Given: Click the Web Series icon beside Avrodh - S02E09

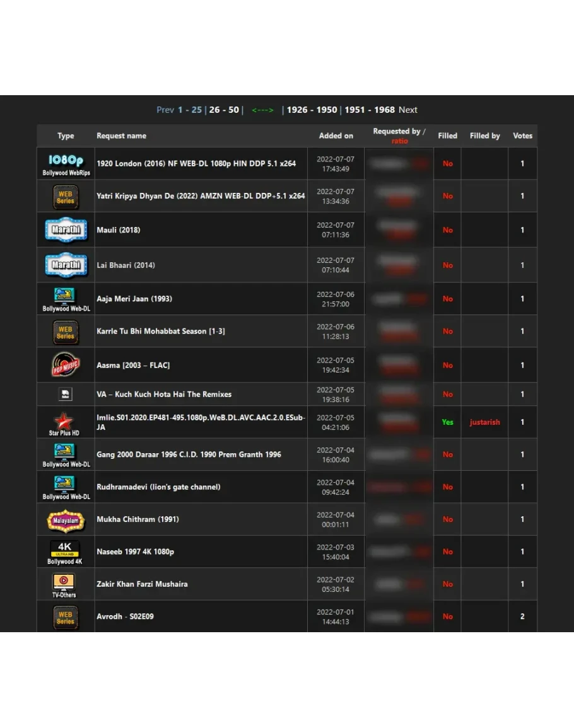Looking at the screenshot, I should click(66, 616).
